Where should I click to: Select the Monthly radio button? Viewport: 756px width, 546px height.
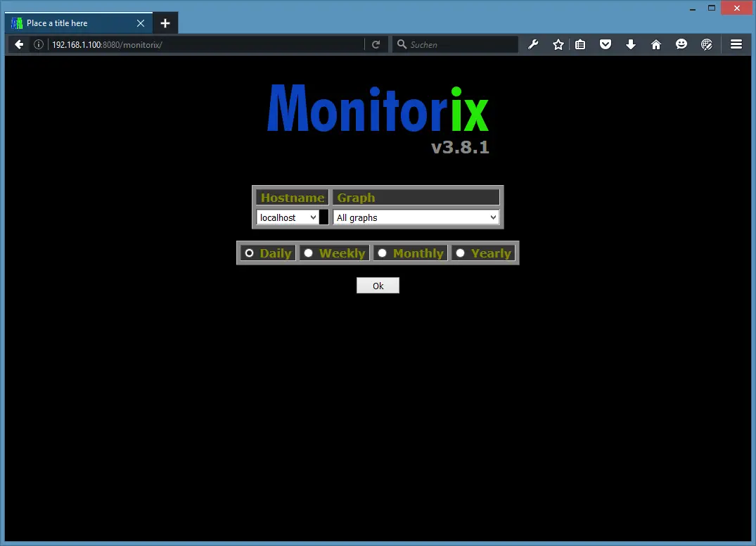coord(383,253)
